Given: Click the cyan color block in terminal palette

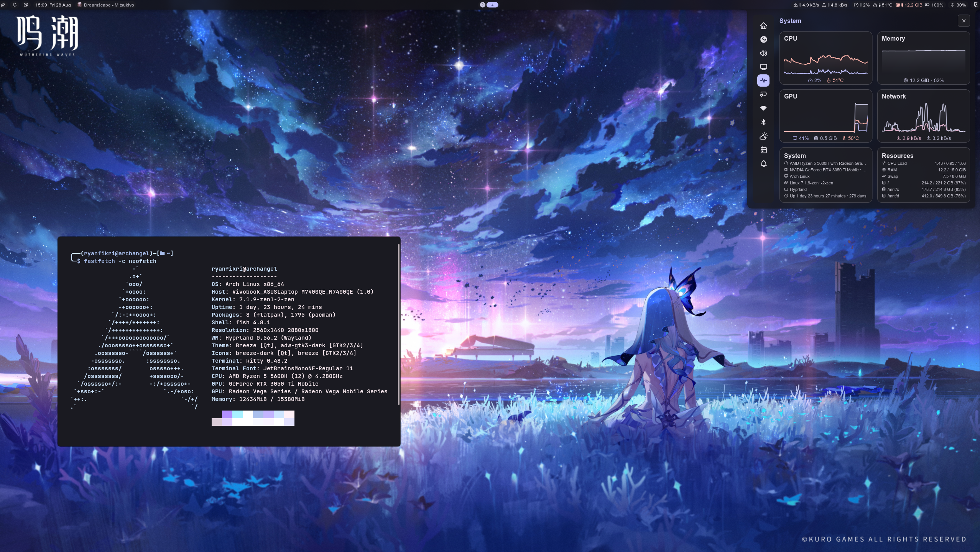Looking at the screenshot, I should pyautogui.click(x=237, y=414).
